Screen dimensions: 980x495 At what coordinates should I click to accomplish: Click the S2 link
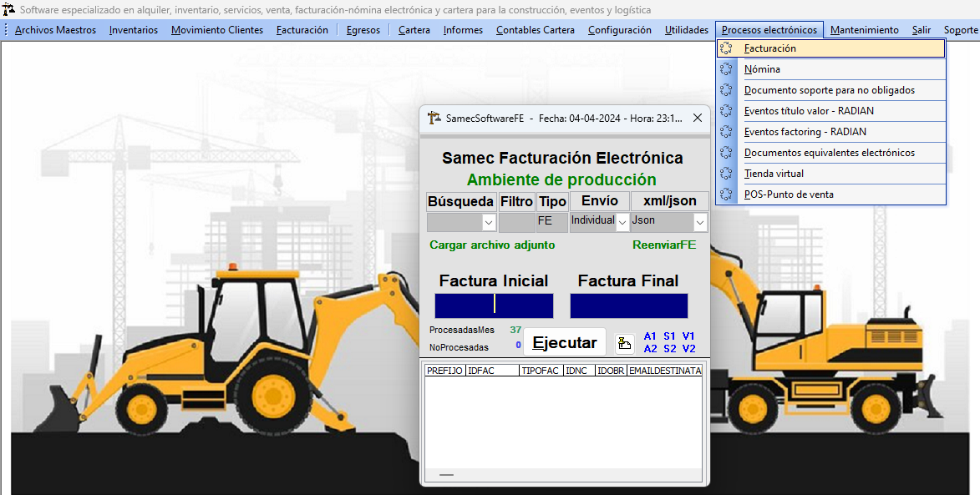point(669,349)
